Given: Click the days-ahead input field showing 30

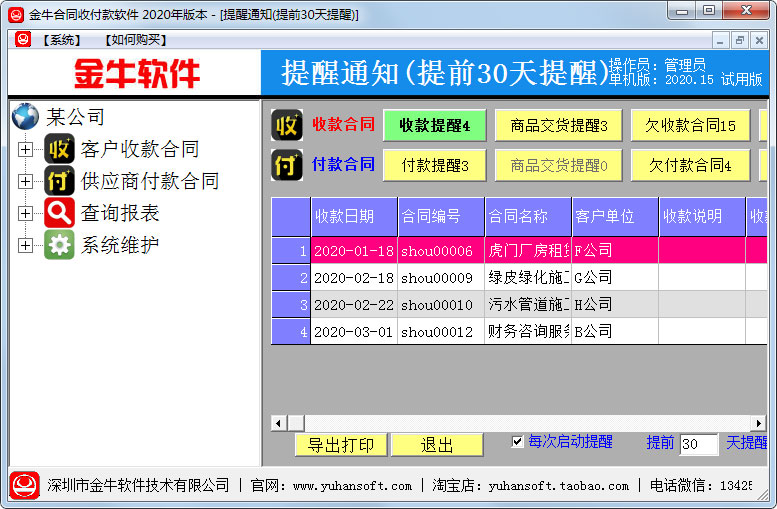Looking at the screenshot, I should click(x=699, y=444).
